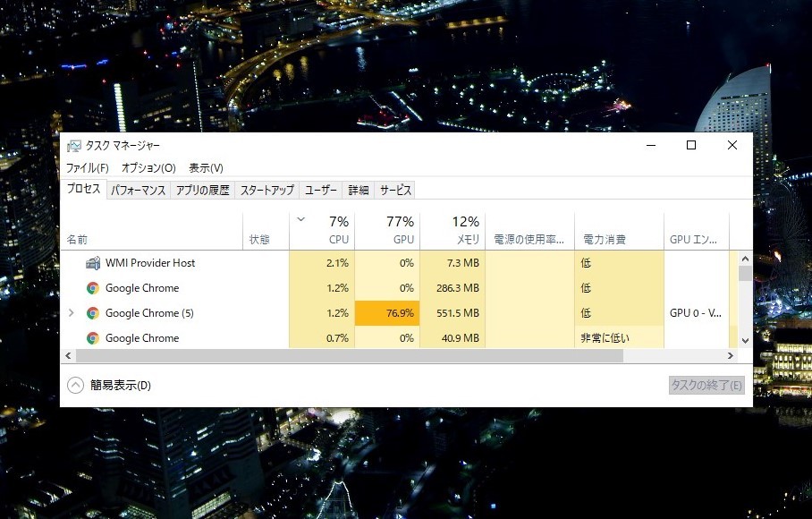Switch to the スタートアップ tab
The width and height of the screenshot is (812, 519).
[267, 190]
